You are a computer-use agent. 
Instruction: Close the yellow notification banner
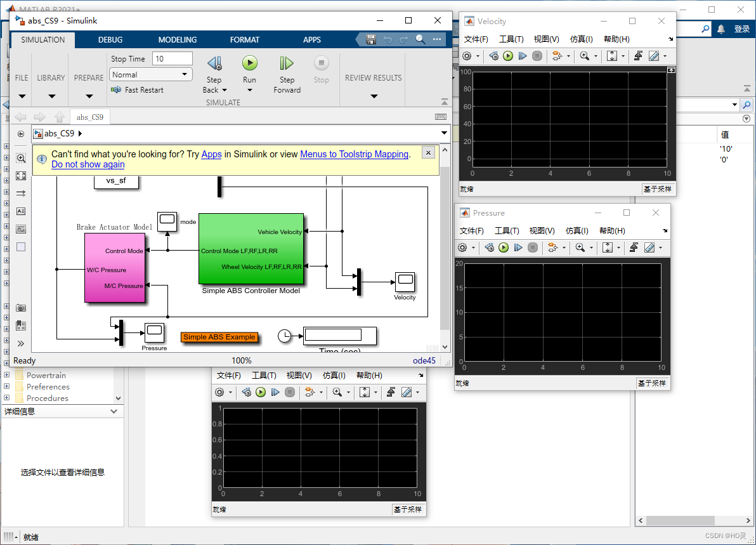pos(428,153)
